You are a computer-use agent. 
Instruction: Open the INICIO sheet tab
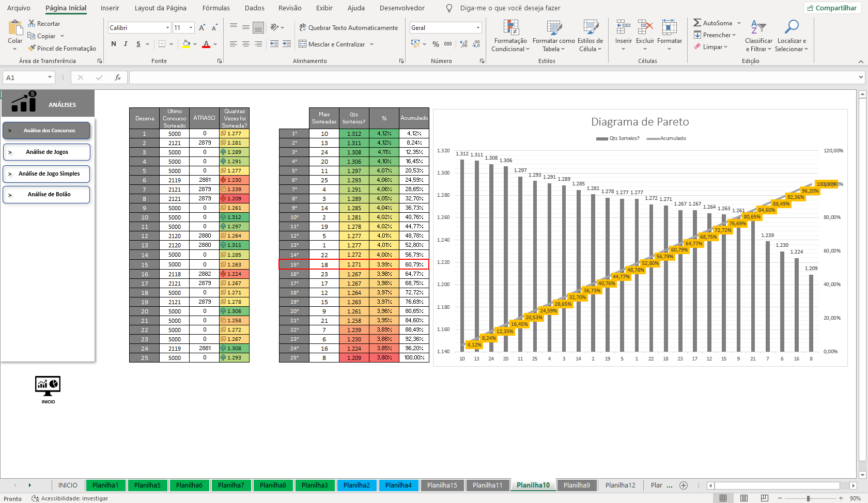click(68, 485)
